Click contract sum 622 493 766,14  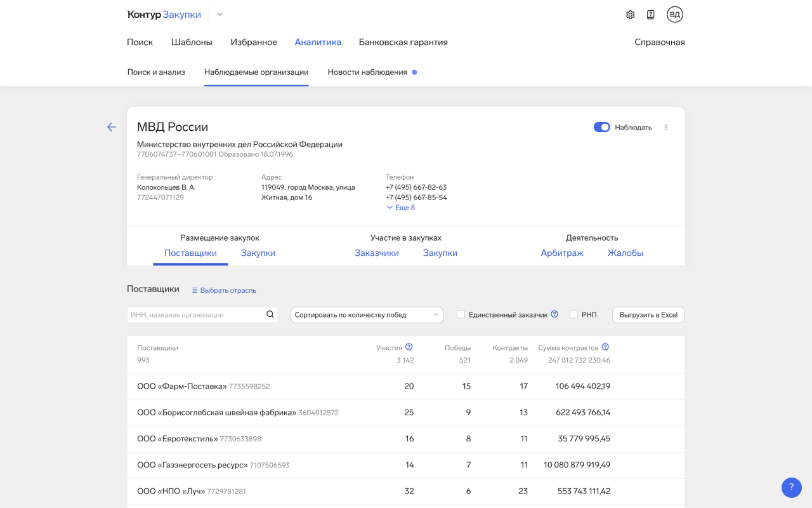(x=583, y=412)
